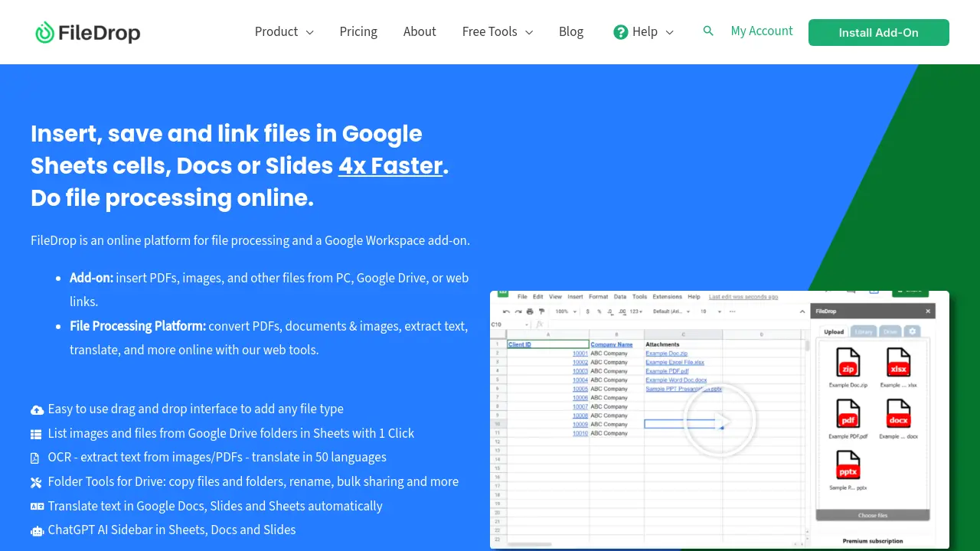Expand the Free Tools dropdown chevron

pyautogui.click(x=528, y=32)
